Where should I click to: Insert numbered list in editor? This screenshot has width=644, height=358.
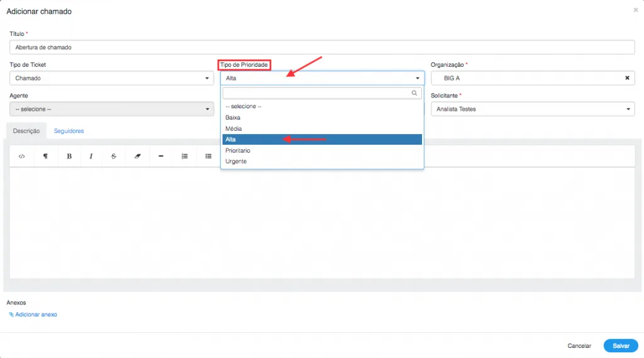pyautogui.click(x=185, y=156)
